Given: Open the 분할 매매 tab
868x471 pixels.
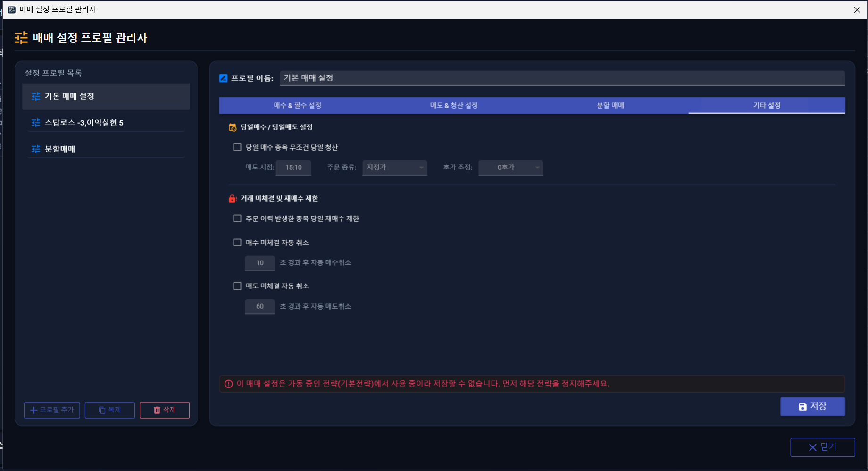Looking at the screenshot, I should pos(610,105).
